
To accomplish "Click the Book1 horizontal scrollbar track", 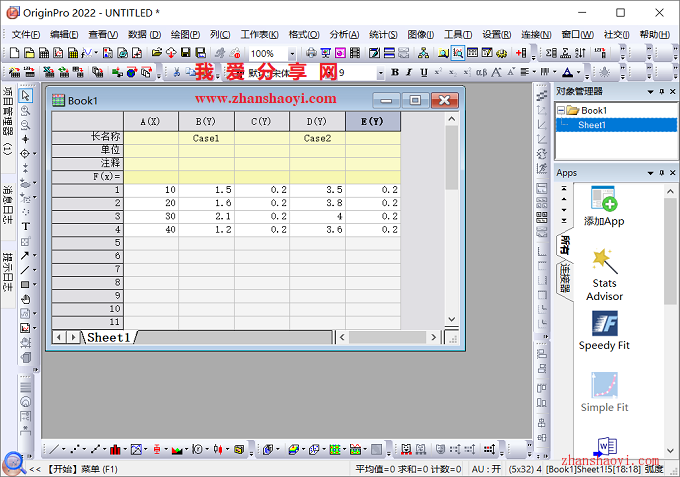I will click(x=387, y=337).
